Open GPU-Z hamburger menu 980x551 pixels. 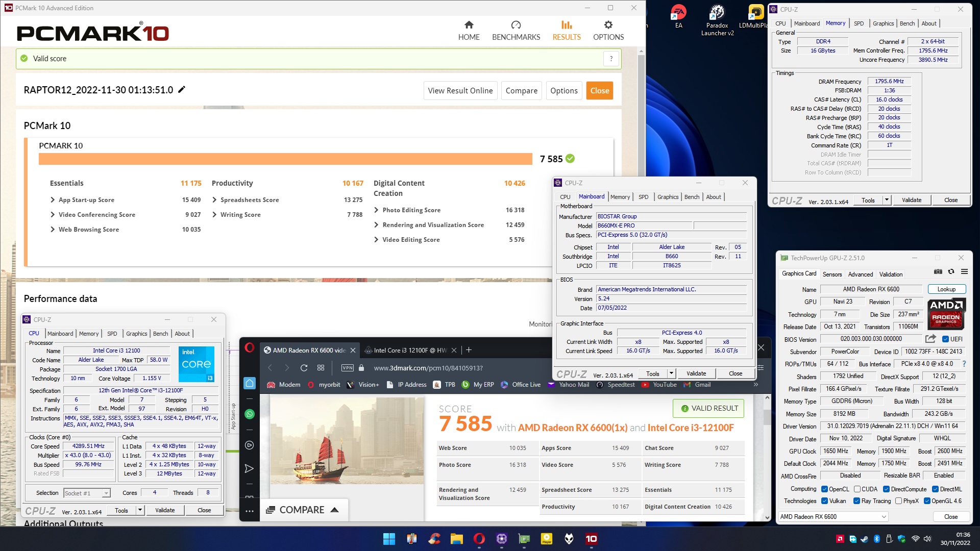[964, 271]
